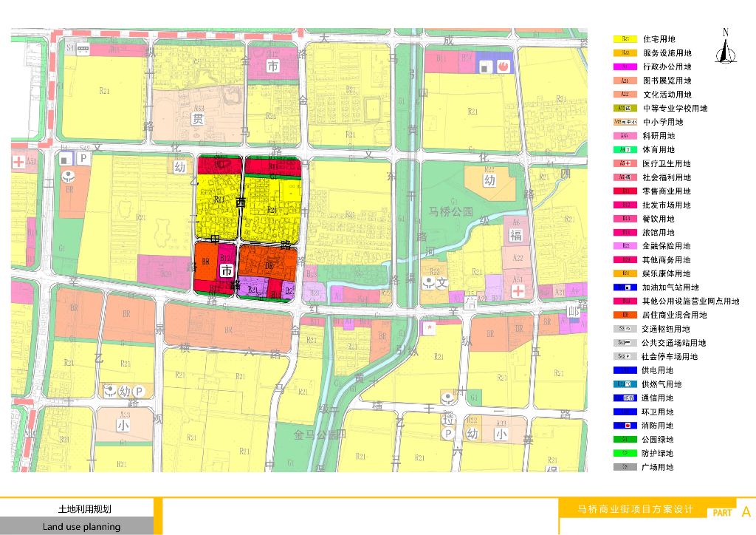The width and height of the screenshot is (756, 535).
Task: Click the north arrow compass symbol
Action: click(726, 47)
